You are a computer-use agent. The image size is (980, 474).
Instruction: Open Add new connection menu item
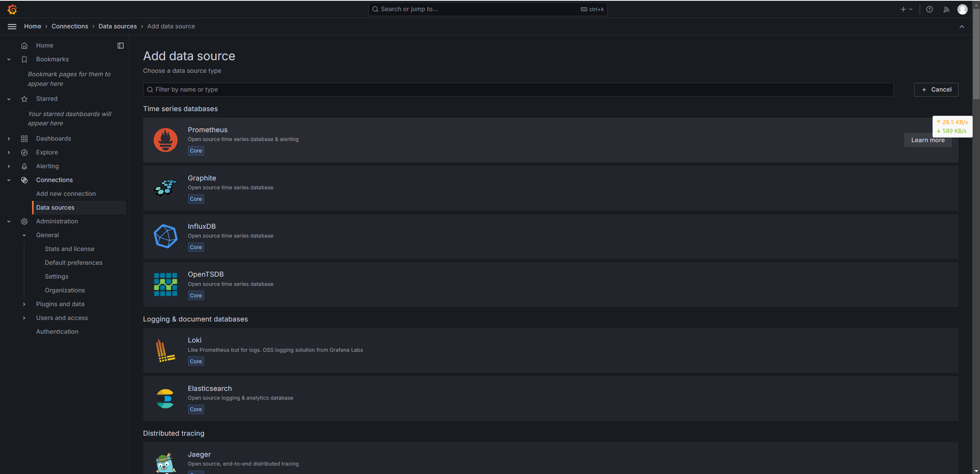(x=66, y=194)
